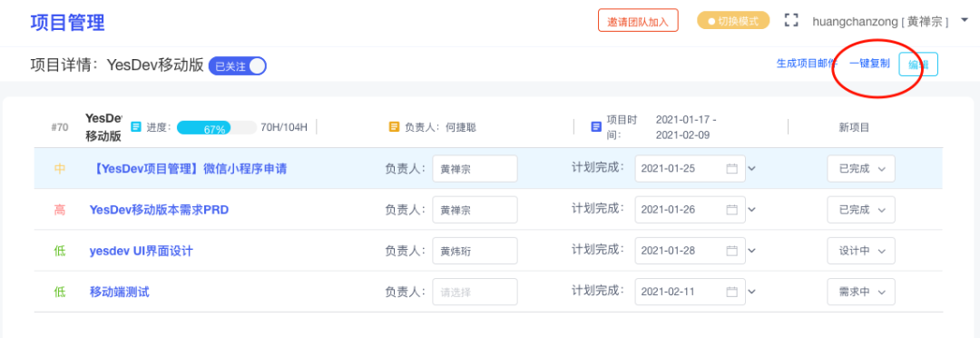Screen dimensions: 980x338
Task: Expand the 已完成 status dropdown for 微信小程序申请
Action: [860, 169]
